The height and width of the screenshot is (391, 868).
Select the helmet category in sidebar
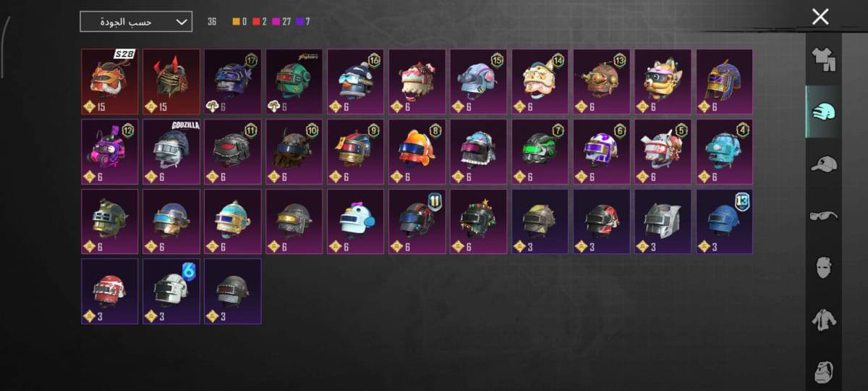[823, 112]
